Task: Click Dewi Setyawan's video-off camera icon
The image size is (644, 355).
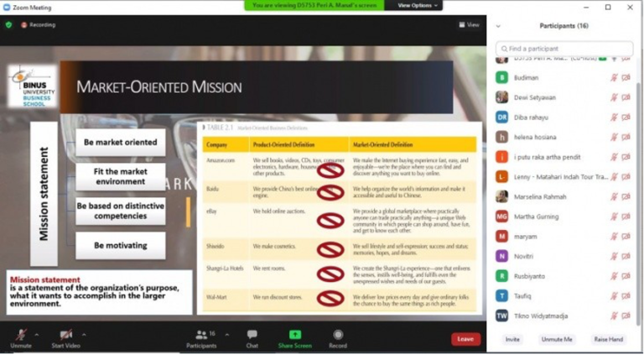Action: 626,97
